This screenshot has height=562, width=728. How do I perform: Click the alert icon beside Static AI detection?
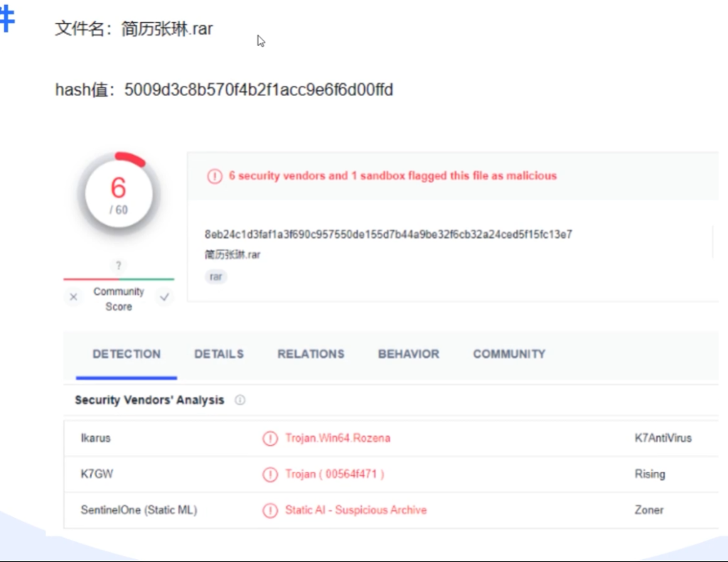point(270,510)
